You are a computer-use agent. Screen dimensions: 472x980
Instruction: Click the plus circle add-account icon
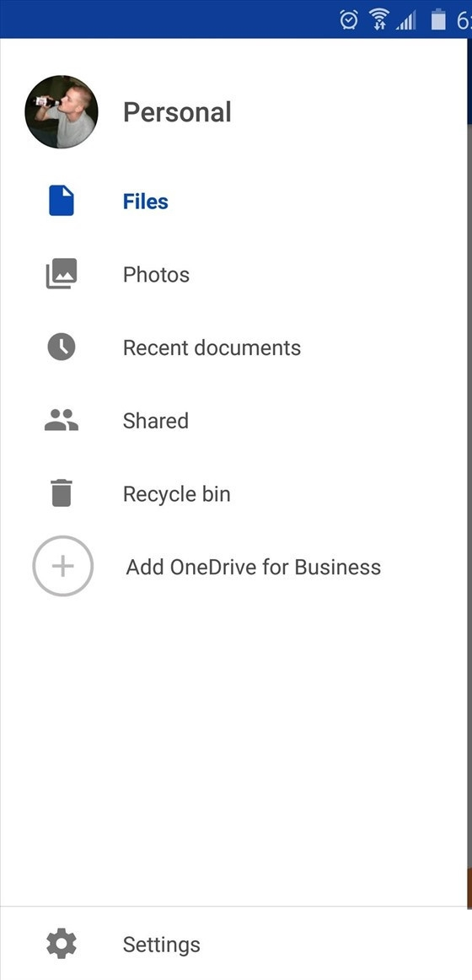coord(62,566)
